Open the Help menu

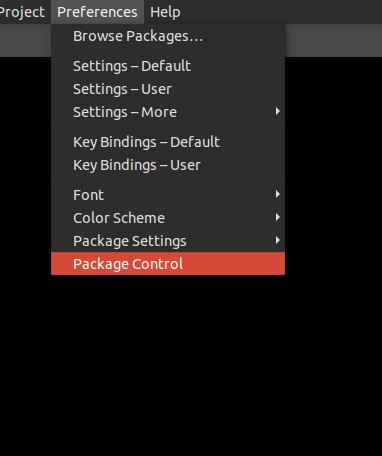coord(165,12)
